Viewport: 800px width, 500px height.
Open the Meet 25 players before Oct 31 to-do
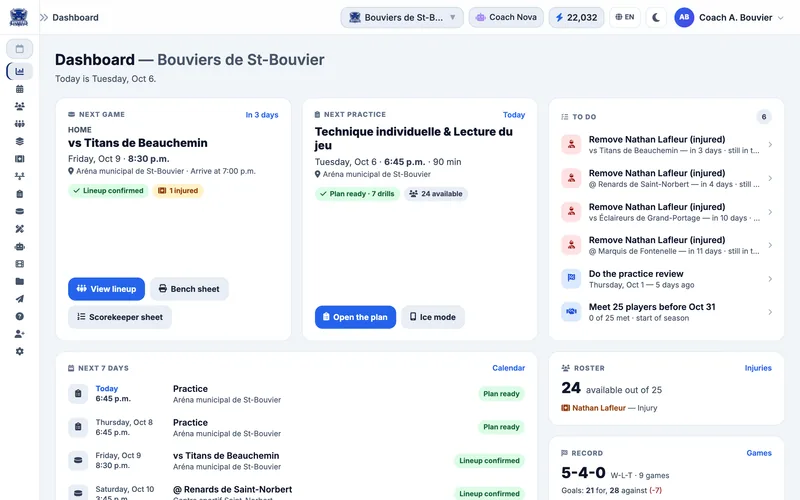click(x=666, y=312)
